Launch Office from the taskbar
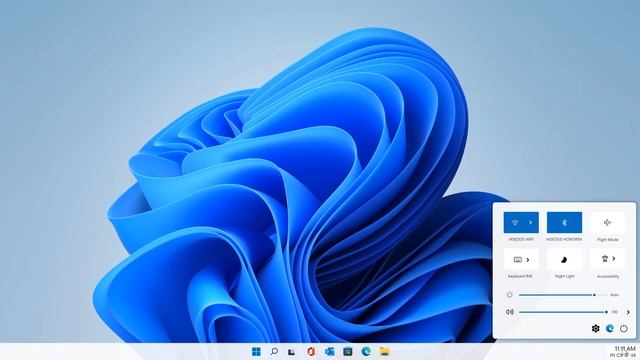640x360 pixels. click(x=311, y=351)
